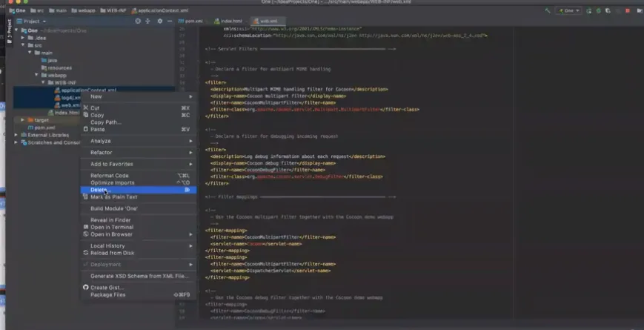Viewport: 644px width, 330px height.
Task: Click the Debug bug icon in the toolbar
Action: [598, 10]
